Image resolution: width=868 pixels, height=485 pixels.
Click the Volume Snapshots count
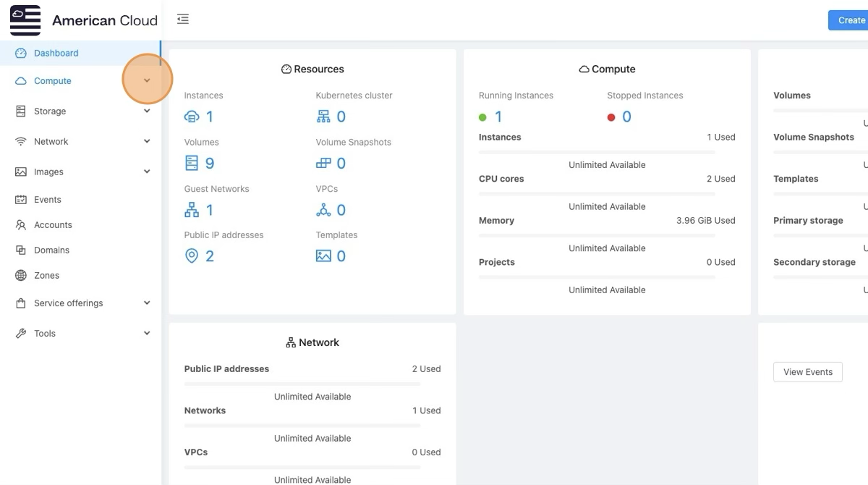click(341, 164)
